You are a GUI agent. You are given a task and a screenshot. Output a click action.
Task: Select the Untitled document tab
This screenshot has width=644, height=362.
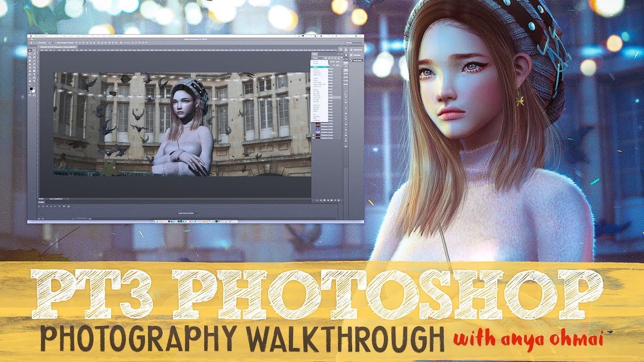58,47
